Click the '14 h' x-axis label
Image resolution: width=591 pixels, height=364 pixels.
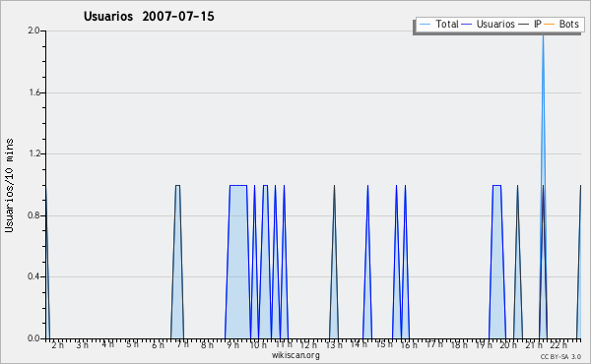click(359, 344)
